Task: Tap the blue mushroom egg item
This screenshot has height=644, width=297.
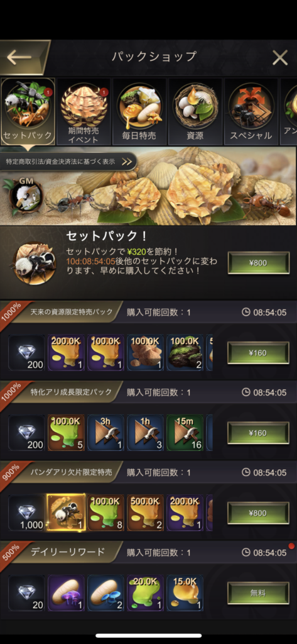Action: 106,593
